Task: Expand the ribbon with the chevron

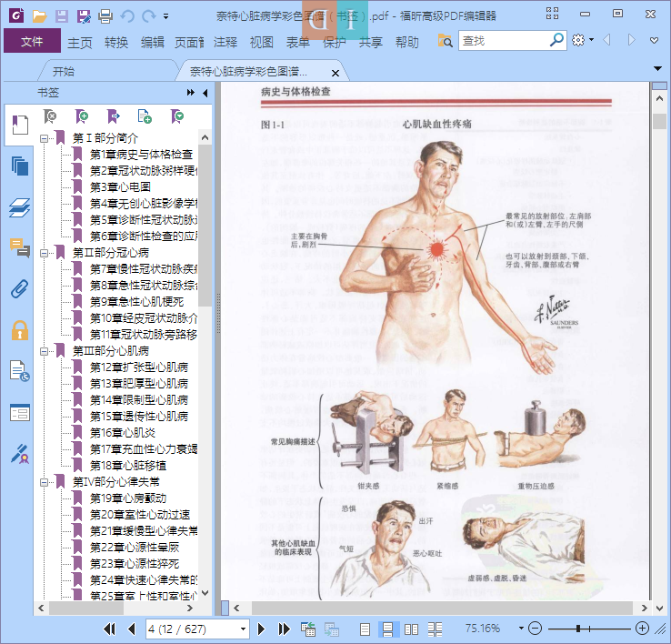Action: (x=654, y=41)
